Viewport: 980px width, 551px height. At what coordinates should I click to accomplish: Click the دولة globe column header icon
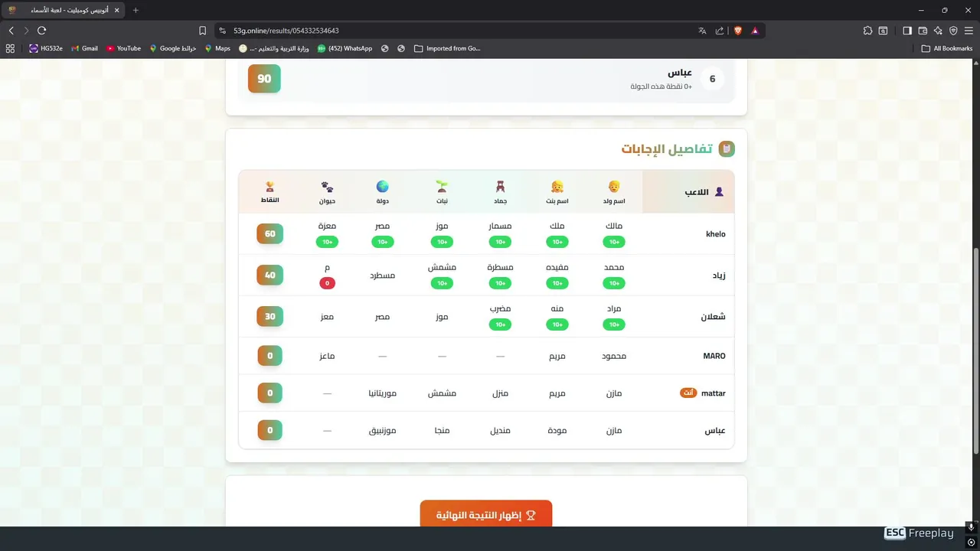(383, 186)
